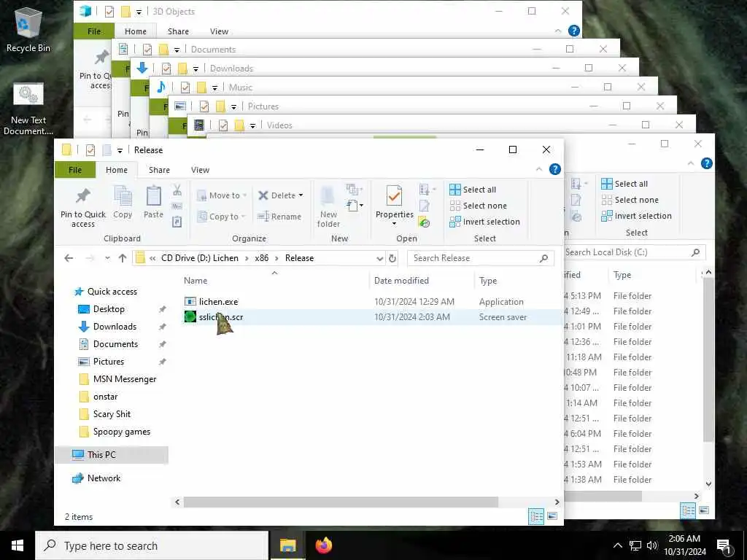
Task: Click the Type here to search box
Action: 152,545
